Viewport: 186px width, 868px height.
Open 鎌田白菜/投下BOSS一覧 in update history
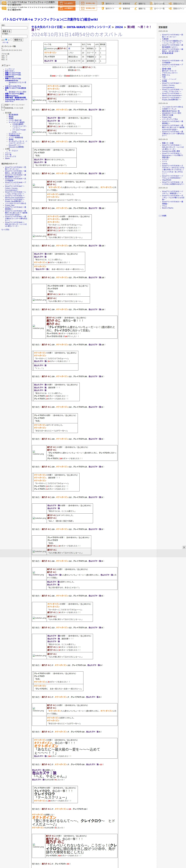(171, 111)
